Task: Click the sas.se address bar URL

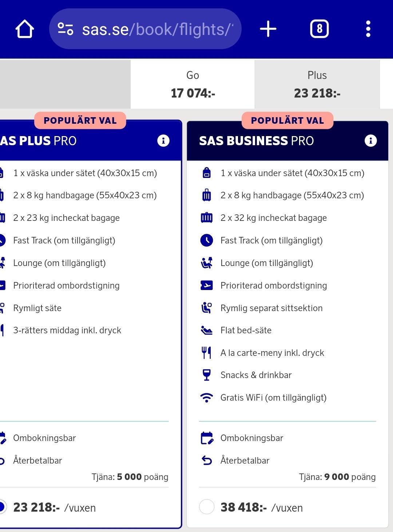Action: coord(156,29)
